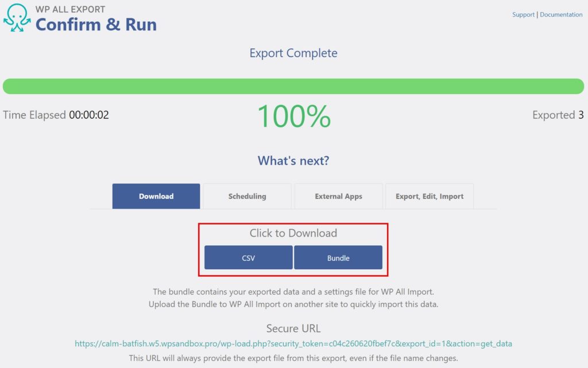
Task: Stay on the Download tab
Action: (x=156, y=196)
